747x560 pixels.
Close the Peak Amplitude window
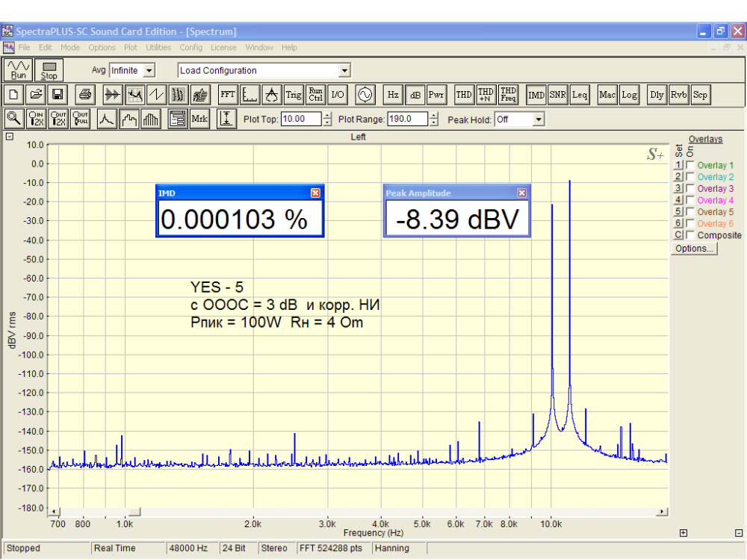click(521, 193)
